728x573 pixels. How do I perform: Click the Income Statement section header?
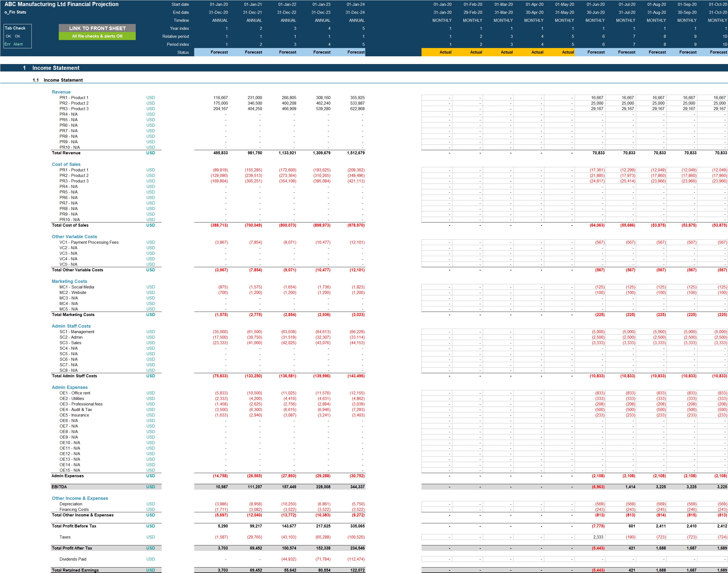point(56,68)
